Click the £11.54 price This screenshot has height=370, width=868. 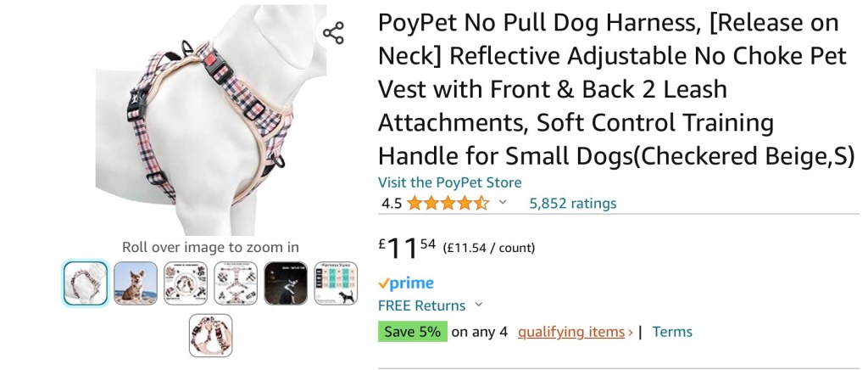click(409, 247)
